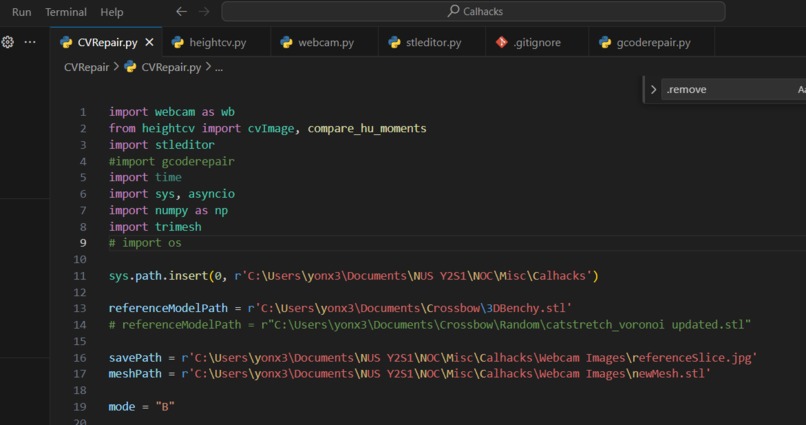Image resolution: width=806 pixels, height=425 pixels.
Task: Click the breadcrumb ellipsis symbol entry
Action: [219, 67]
